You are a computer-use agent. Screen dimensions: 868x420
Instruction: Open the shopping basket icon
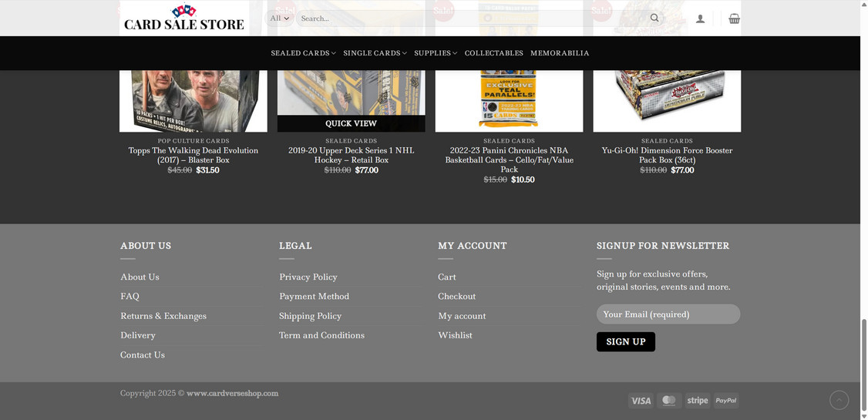tap(734, 18)
